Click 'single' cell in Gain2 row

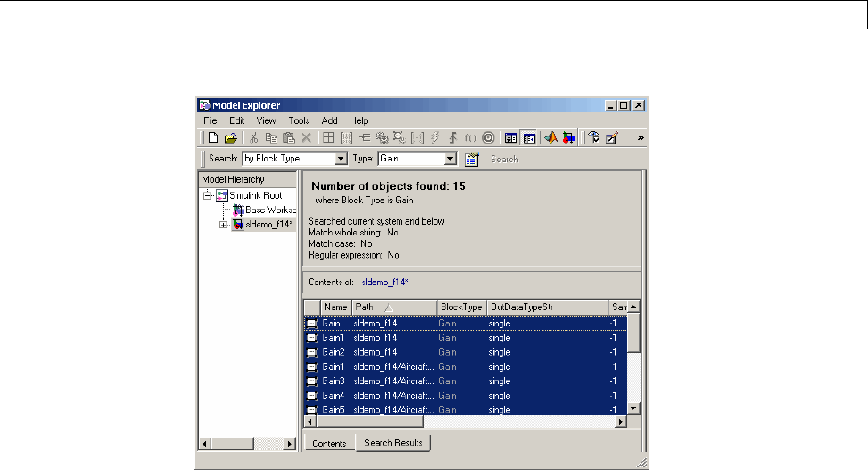pyautogui.click(x=500, y=352)
